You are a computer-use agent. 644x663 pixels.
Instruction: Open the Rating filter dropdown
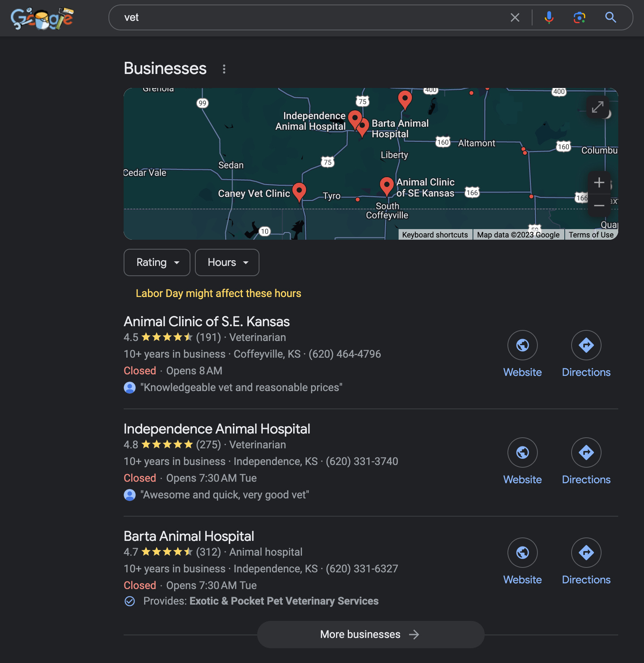(x=156, y=262)
